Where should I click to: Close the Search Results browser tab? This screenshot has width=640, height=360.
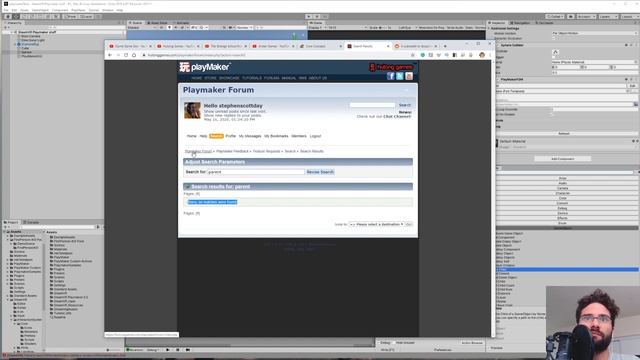(x=388, y=46)
